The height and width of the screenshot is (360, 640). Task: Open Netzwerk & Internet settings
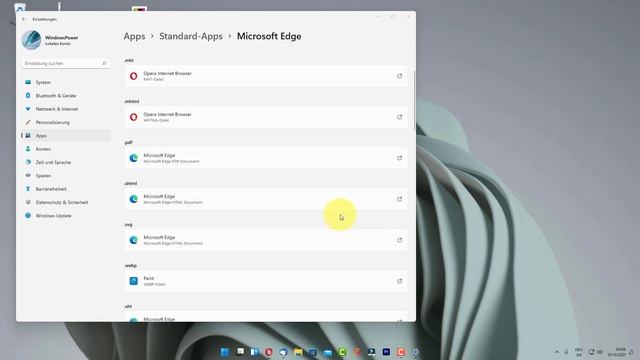(66, 109)
